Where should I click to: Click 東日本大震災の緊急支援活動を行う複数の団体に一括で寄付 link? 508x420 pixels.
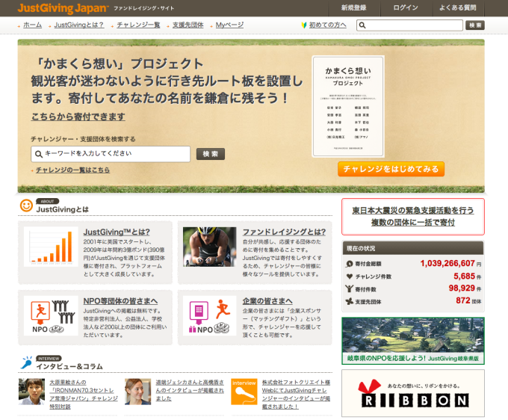tap(413, 217)
